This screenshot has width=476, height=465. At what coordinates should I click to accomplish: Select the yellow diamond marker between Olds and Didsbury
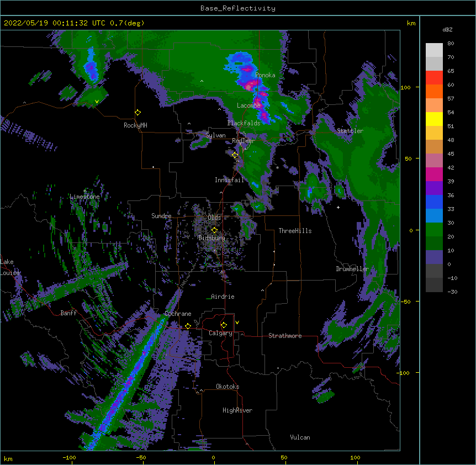point(214,230)
